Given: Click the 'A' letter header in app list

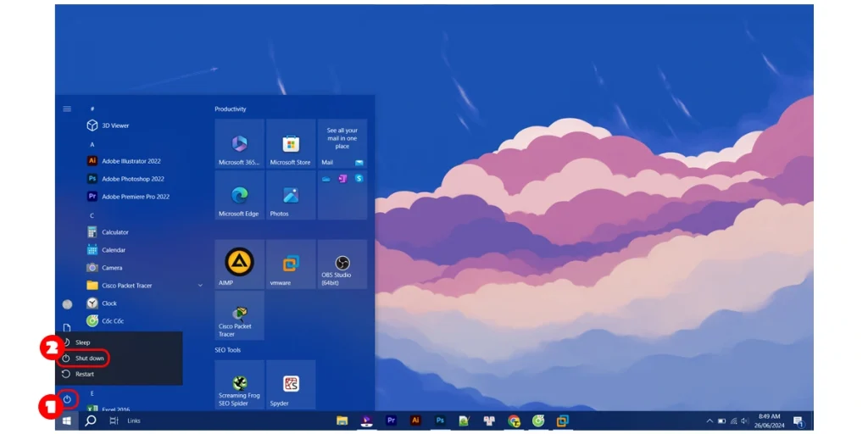Looking at the screenshot, I should (92, 144).
